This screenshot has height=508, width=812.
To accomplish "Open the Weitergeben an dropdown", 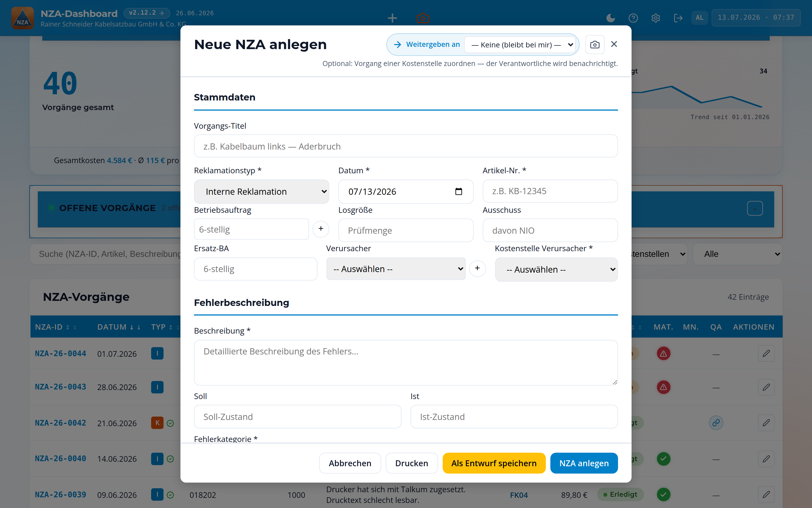I will [x=520, y=45].
